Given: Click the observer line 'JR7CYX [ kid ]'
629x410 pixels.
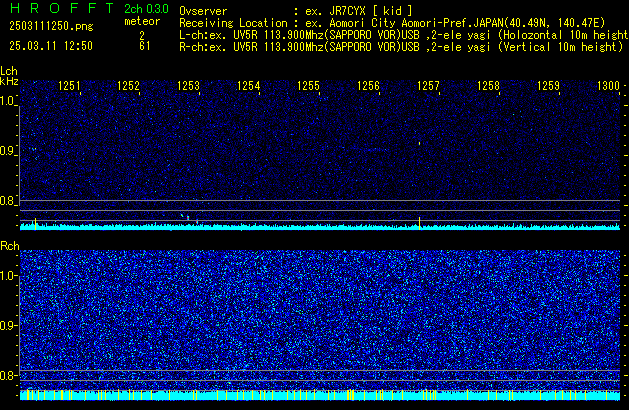Looking at the screenshot, I should (296, 11).
